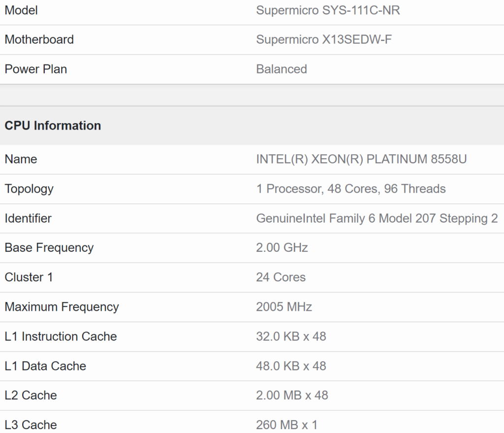The height and width of the screenshot is (433, 504).
Task: Select the Maximum Frequency label
Action: pos(62,307)
